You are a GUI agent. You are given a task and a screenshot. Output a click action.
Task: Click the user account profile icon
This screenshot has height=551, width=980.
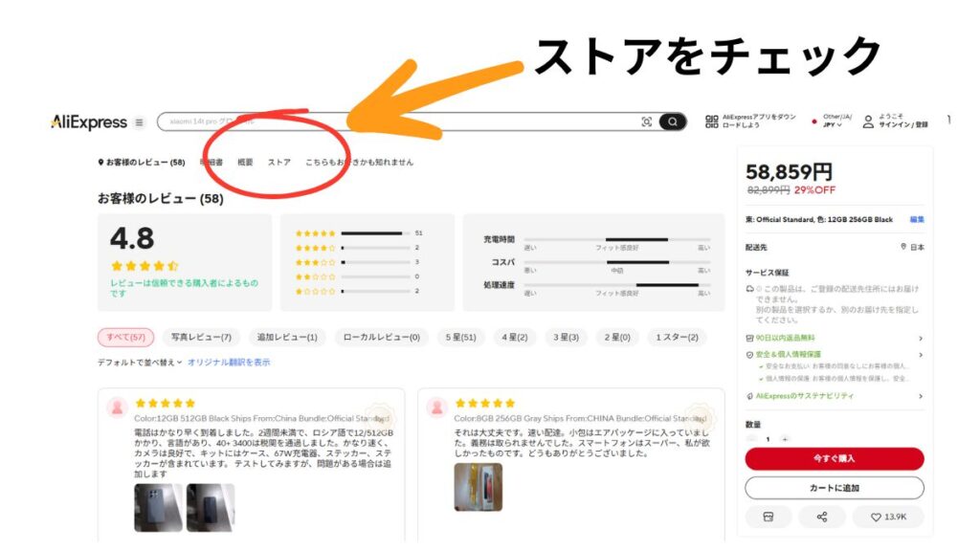[x=868, y=121]
